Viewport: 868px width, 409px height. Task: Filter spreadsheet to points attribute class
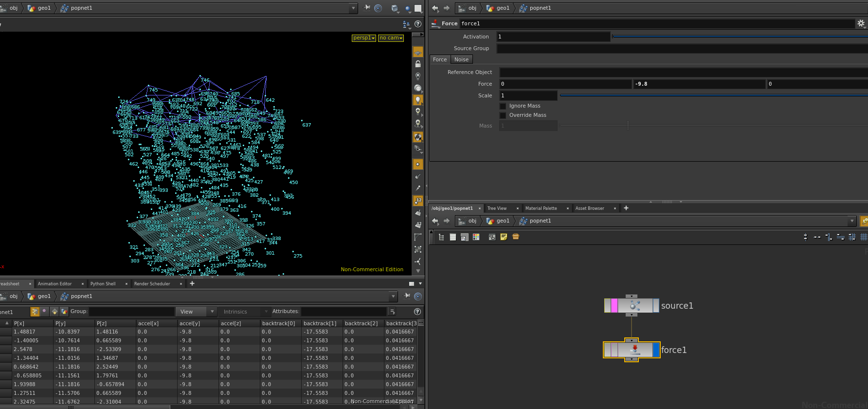pos(35,312)
